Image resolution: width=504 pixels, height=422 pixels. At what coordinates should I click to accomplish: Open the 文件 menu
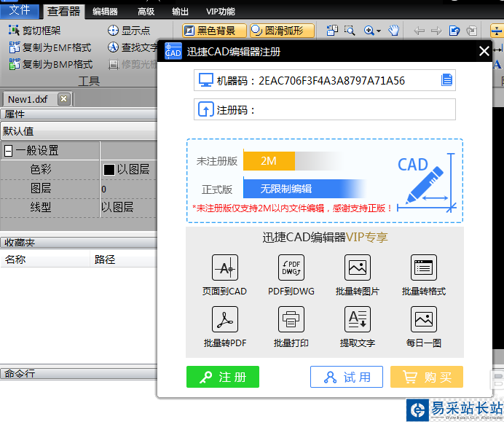coord(19,11)
